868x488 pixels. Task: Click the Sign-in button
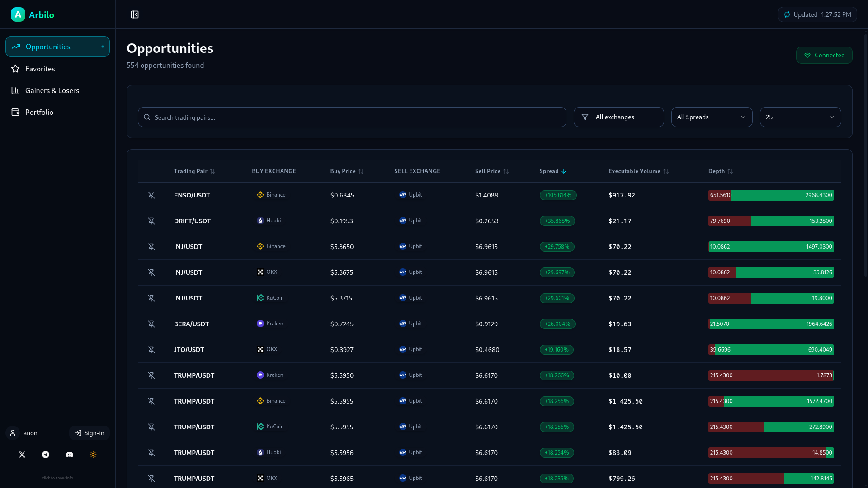89,432
